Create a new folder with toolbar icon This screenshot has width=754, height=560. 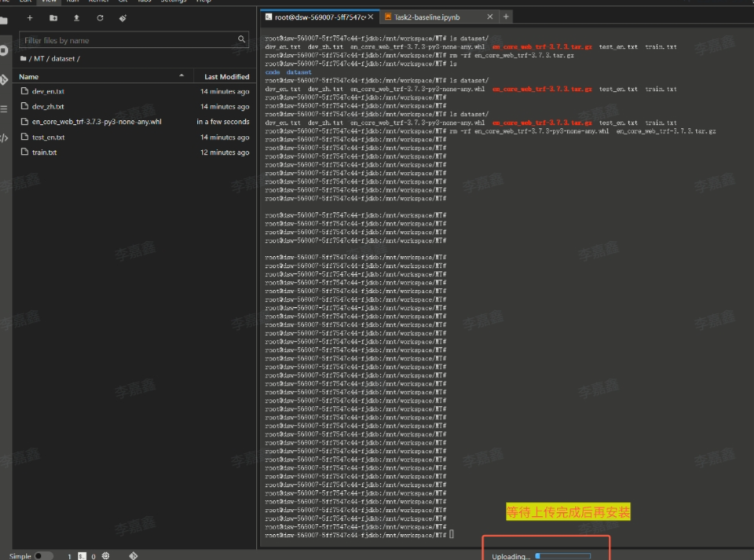[53, 17]
